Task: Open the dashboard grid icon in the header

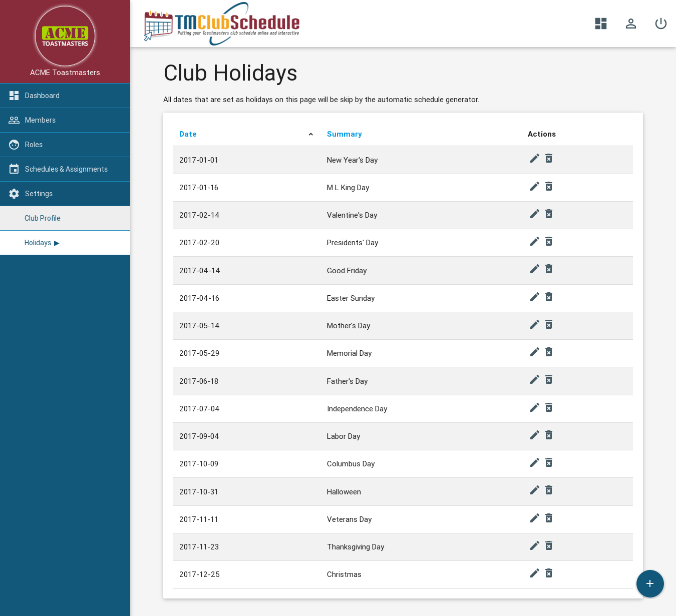Action: [600, 24]
